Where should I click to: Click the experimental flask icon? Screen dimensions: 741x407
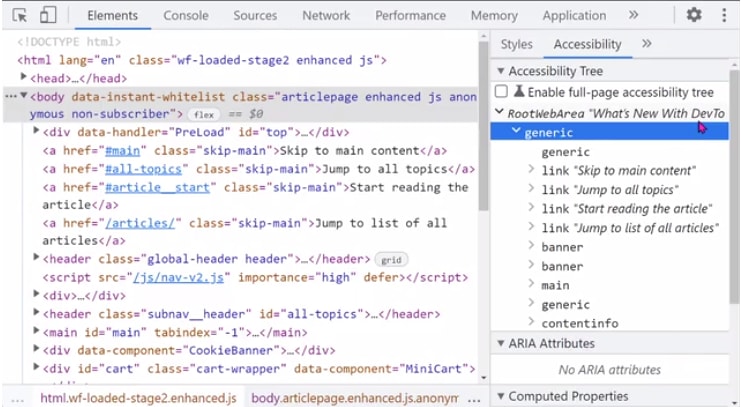tap(519, 91)
